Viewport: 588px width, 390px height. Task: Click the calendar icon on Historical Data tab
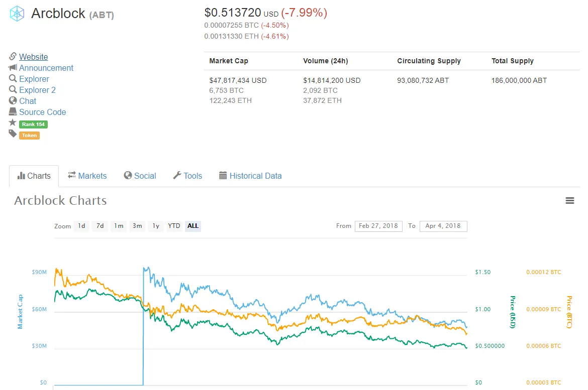click(x=223, y=175)
